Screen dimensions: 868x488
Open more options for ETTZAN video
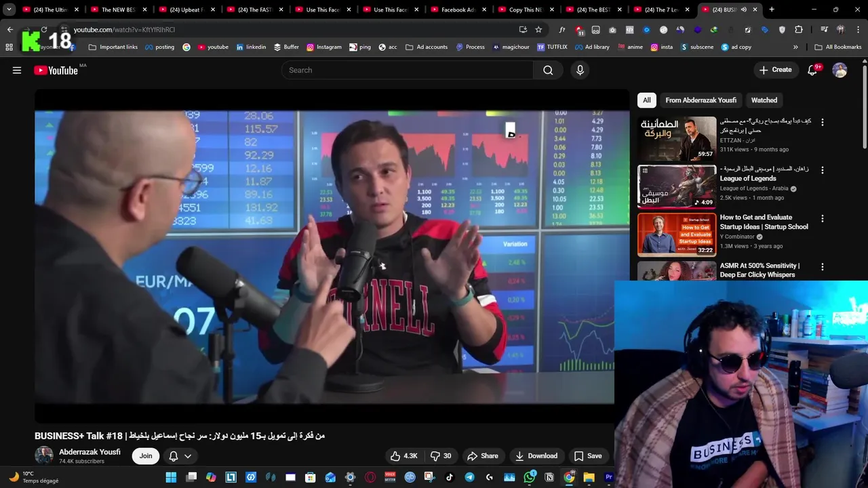(x=823, y=123)
